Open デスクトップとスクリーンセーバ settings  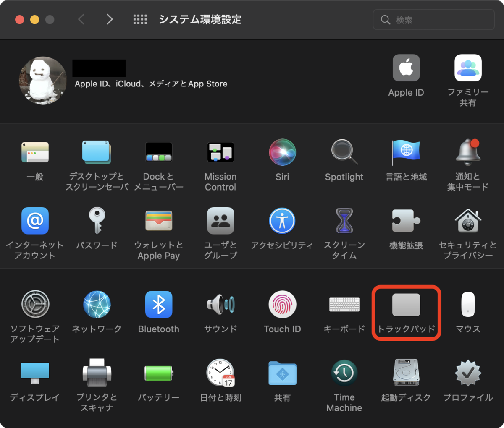pos(97,152)
